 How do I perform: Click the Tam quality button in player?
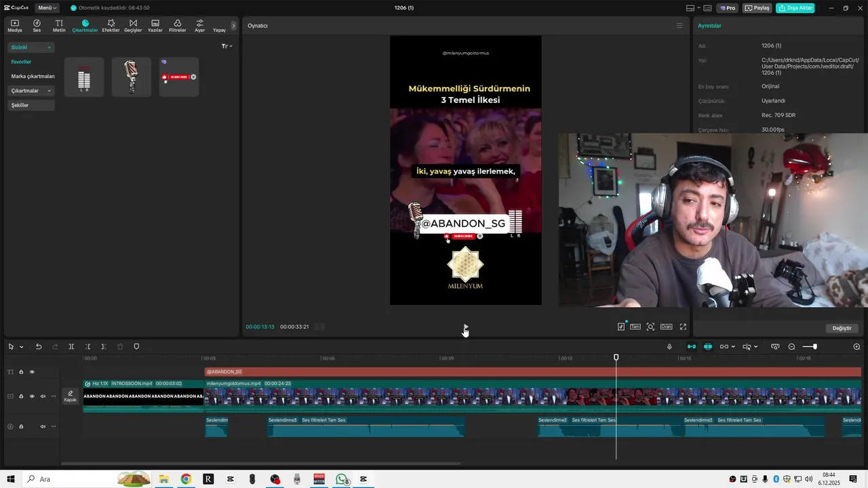[635, 327]
